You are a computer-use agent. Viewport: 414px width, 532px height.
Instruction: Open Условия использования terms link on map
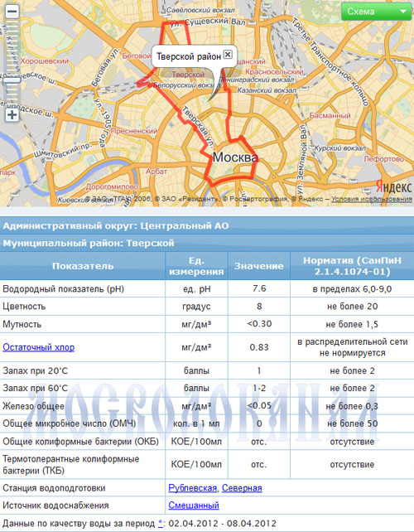pyautogui.click(x=372, y=199)
